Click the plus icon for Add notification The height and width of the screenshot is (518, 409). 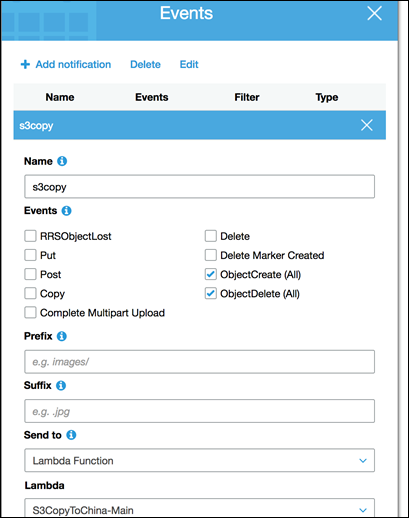tap(25, 64)
